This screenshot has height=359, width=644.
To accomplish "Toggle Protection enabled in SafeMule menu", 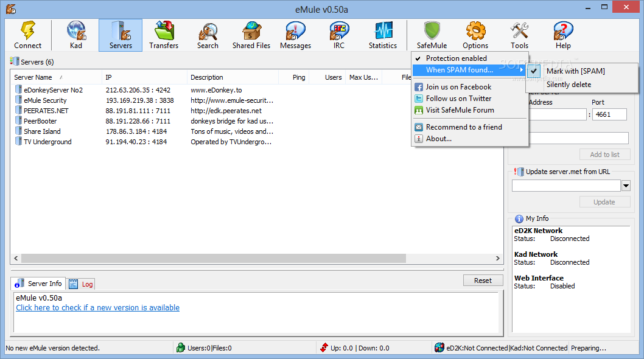I will tap(470, 58).
